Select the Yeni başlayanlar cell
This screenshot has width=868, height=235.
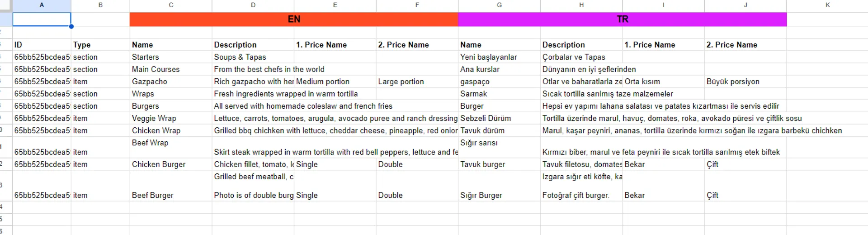coord(499,57)
